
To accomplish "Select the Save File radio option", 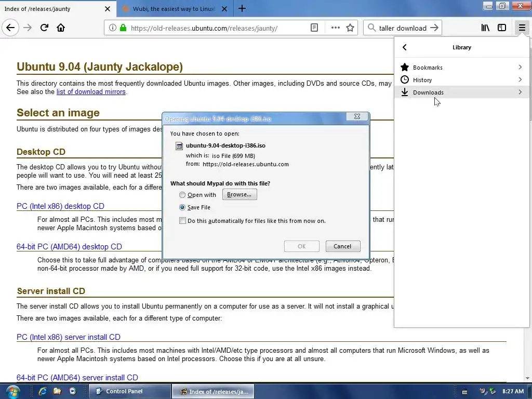I will tap(182, 207).
